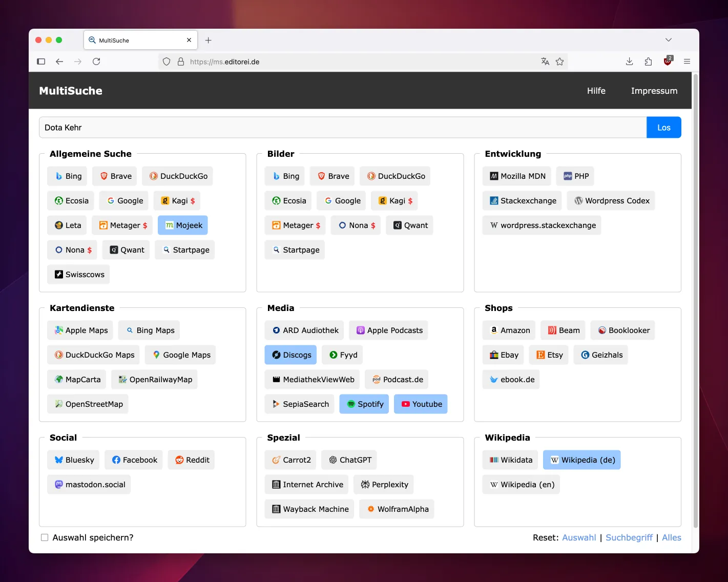Select Apple Maps in Kartendienste
Viewport: 728px width, 582px height.
pyautogui.click(x=80, y=330)
